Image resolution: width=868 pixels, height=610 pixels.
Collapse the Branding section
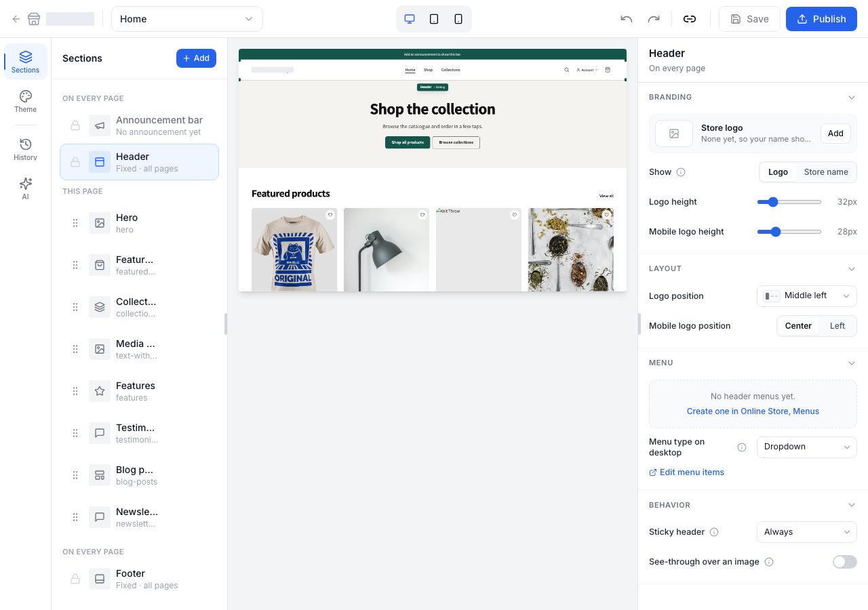tap(852, 98)
